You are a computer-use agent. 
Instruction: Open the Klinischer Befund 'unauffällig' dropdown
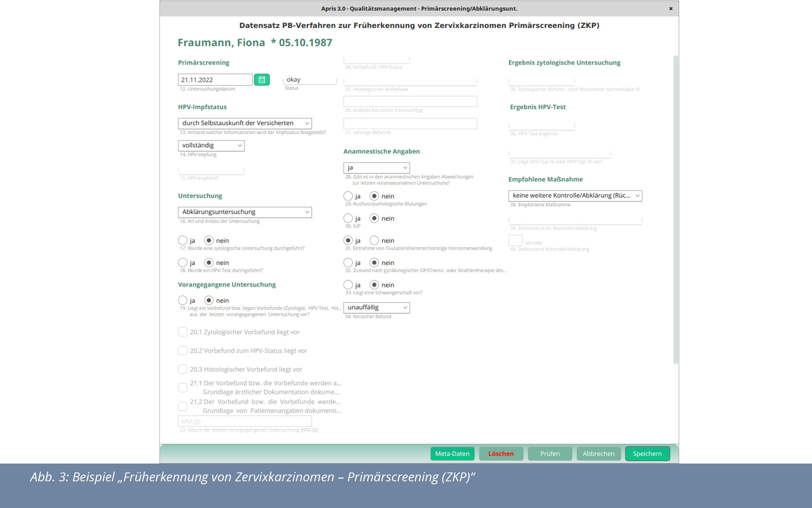pyautogui.click(x=376, y=307)
